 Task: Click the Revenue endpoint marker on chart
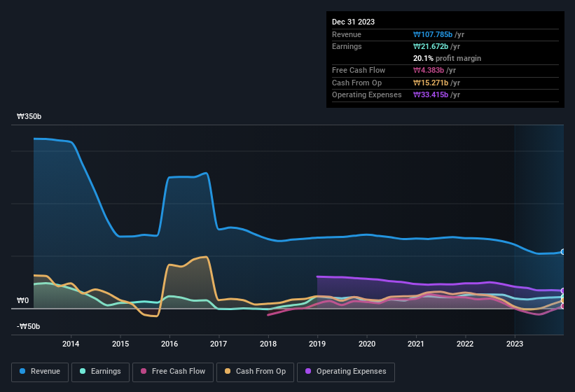(x=562, y=252)
